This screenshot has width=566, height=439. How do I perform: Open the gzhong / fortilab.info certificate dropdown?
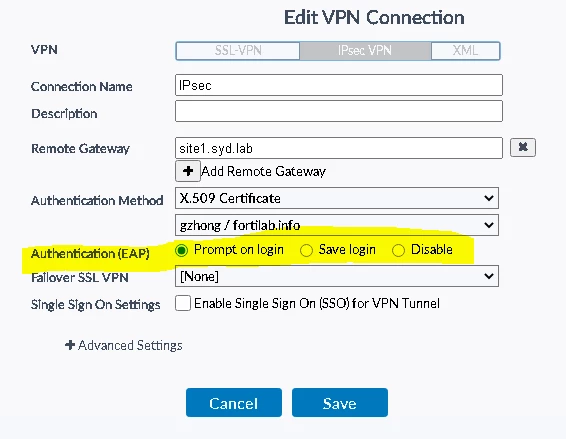click(337, 225)
